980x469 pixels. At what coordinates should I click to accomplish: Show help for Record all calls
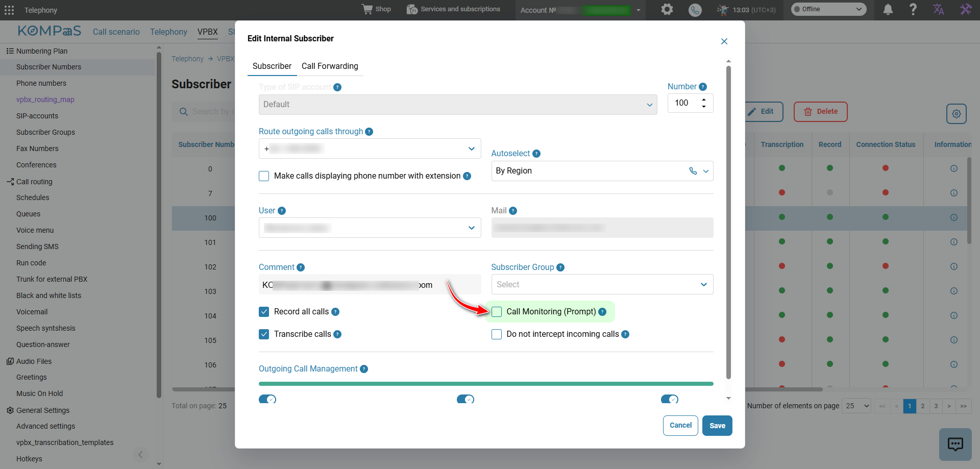click(335, 312)
